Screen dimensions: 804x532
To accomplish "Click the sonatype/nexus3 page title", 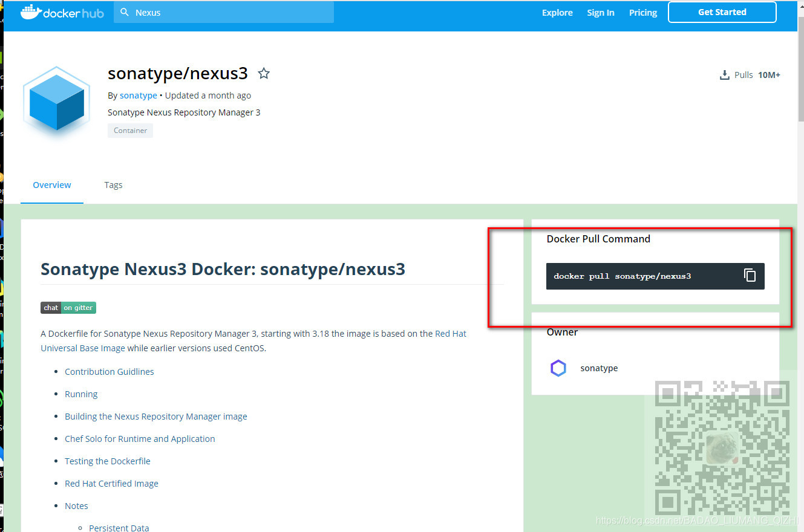I will (178, 74).
